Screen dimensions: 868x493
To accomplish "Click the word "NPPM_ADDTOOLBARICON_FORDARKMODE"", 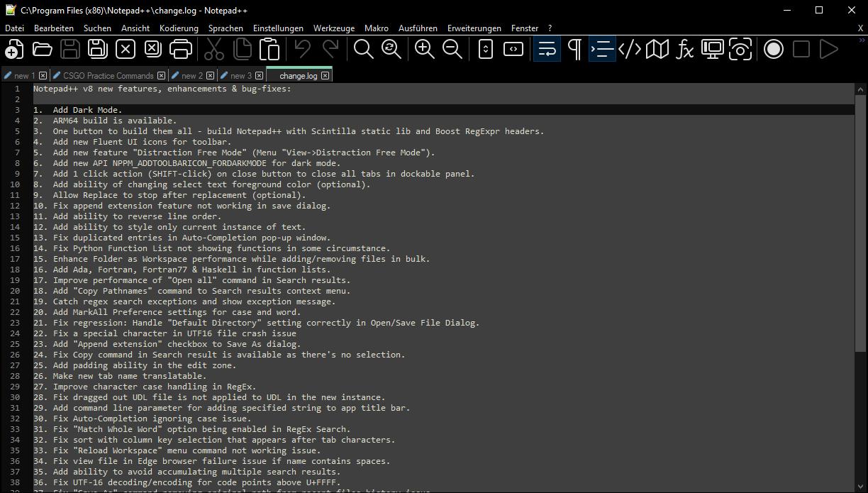I will pos(189,163).
